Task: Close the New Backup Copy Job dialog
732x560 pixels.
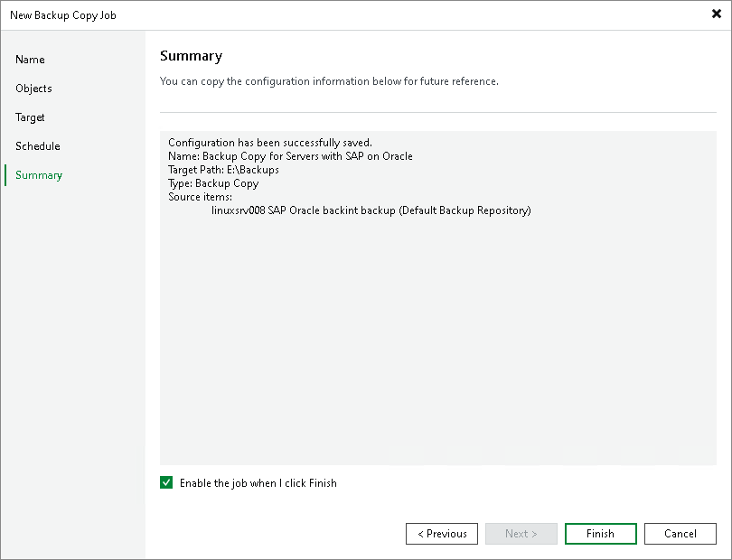Action: point(717,14)
